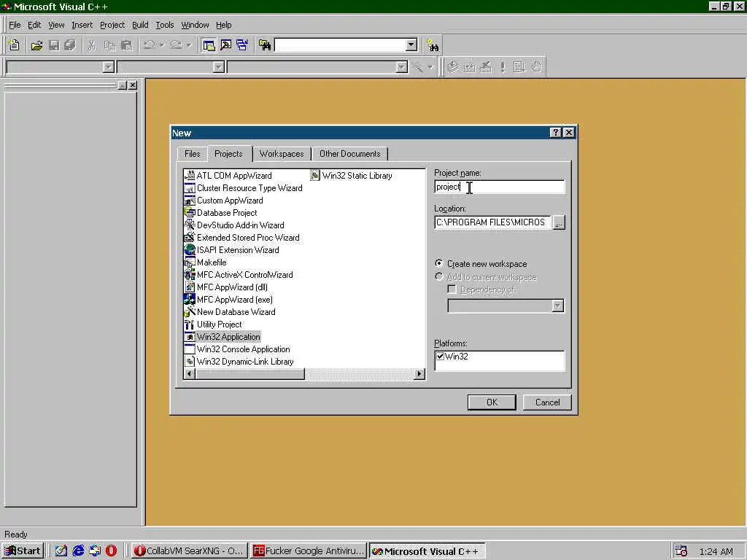Screen dimensions: 747x560
Task: Click the project list scroll right arrow
Action: [419, 374]
